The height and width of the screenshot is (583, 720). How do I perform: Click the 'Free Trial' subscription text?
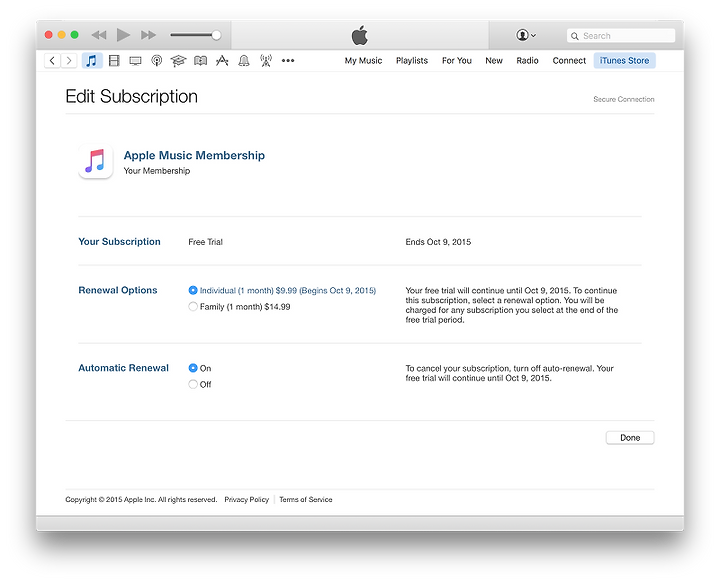tap(205, 242)
